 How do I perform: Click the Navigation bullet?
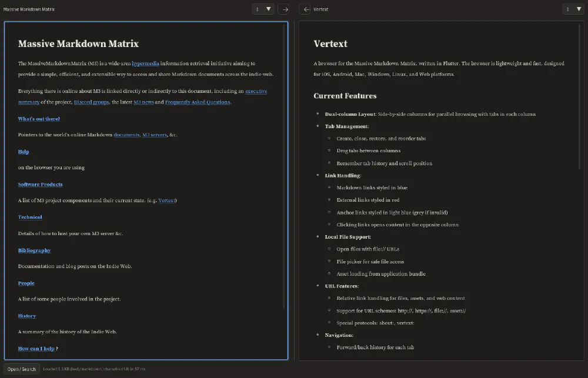point(339,335)
